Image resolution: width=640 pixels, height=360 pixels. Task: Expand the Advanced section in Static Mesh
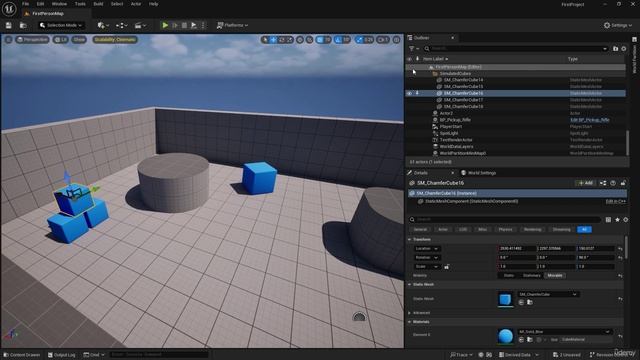pyautogui.click(x=409, y=313)
